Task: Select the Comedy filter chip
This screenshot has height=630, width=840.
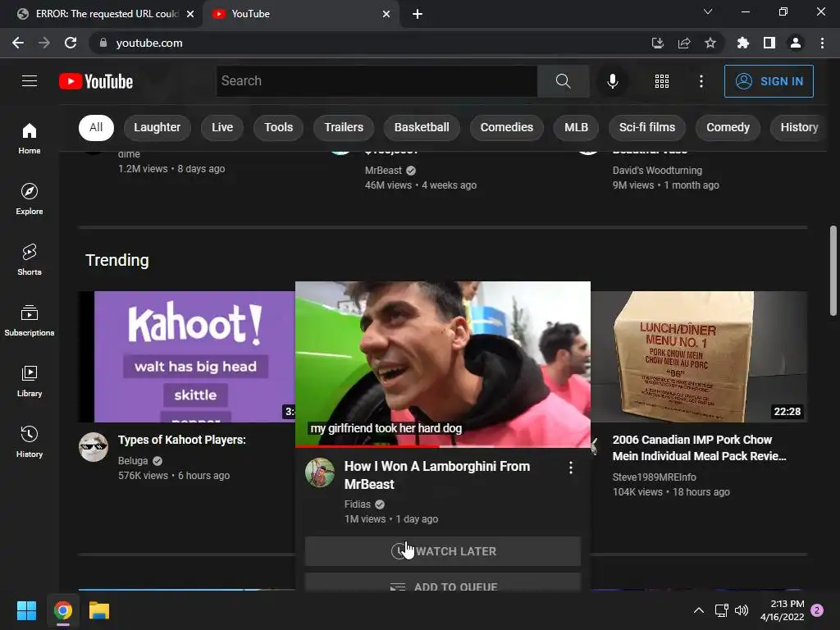Action: [728, 127]
